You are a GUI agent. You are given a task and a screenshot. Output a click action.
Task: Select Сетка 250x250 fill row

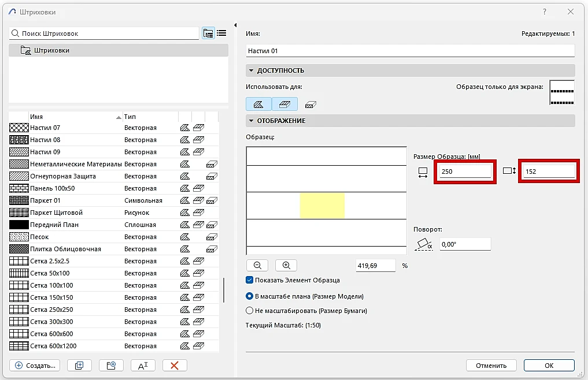pyautogui.click(x=113, y=310)
